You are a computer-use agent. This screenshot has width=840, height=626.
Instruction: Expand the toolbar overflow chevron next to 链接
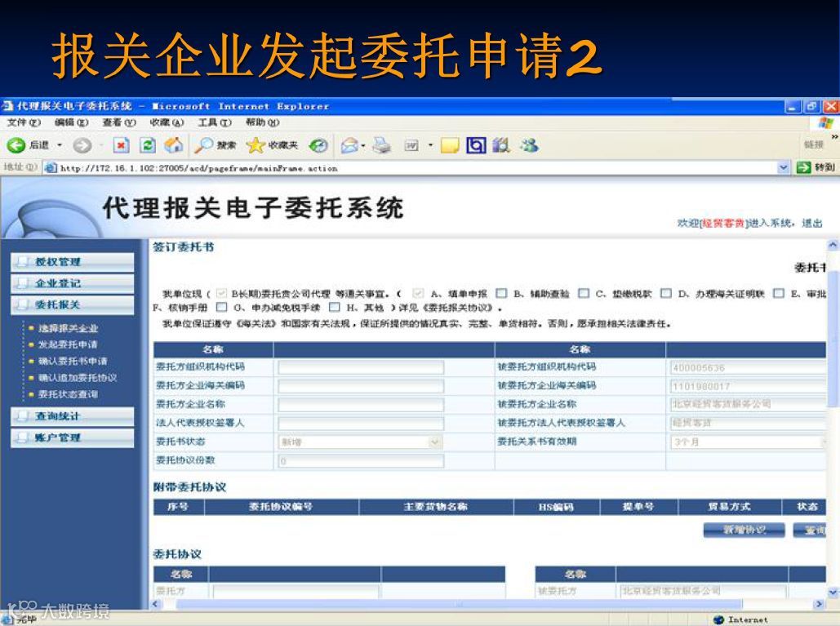834,137
